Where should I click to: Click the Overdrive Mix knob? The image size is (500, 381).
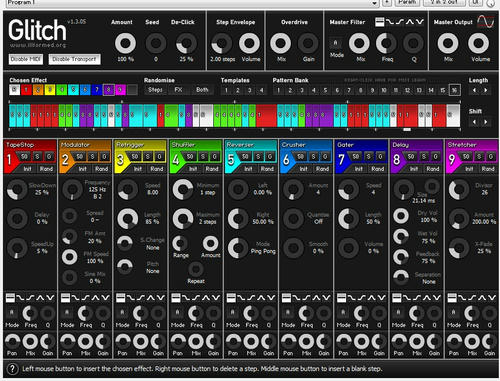coord(281,43)
